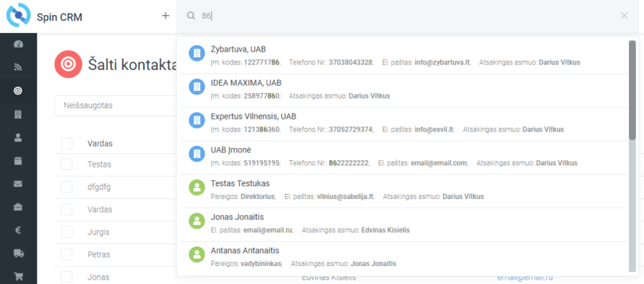The width and height of the screenshot is (644, 284).
Task: Click phone number 8622222222 in UAB Įmonė result
Action: point(348,163)
